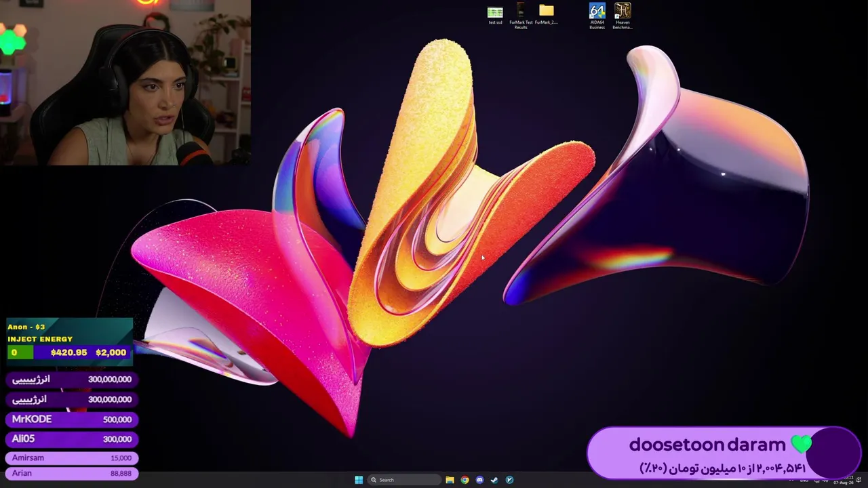Open the notification bell in the system tray

[859, 480]
